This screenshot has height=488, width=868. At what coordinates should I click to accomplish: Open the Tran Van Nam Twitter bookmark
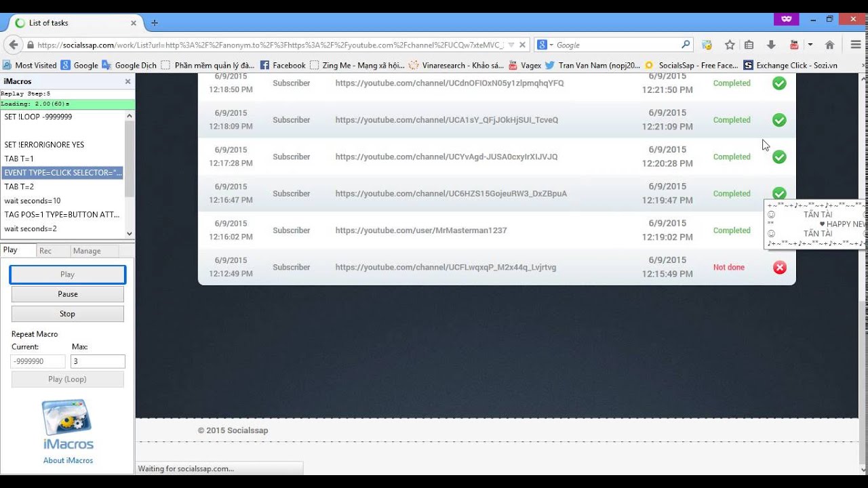click(592, 65)
